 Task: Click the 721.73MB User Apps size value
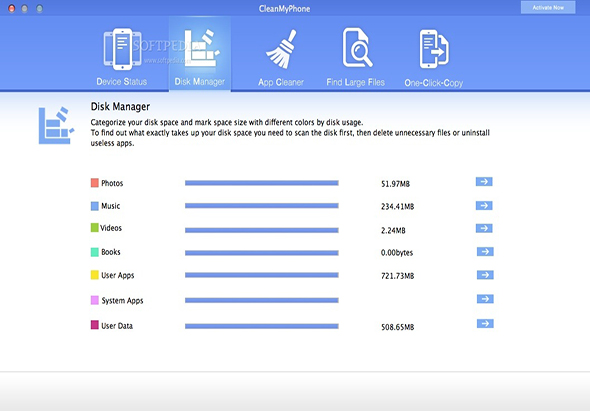tap(397, 276)
